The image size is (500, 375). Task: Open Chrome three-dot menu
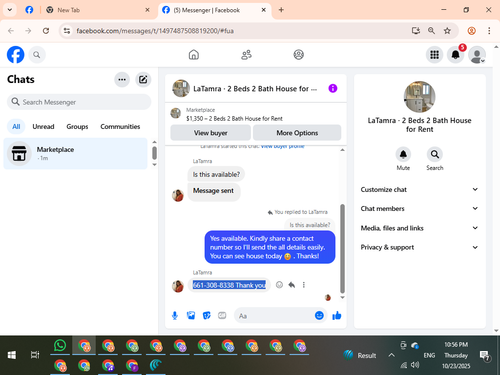pos(489,31)
